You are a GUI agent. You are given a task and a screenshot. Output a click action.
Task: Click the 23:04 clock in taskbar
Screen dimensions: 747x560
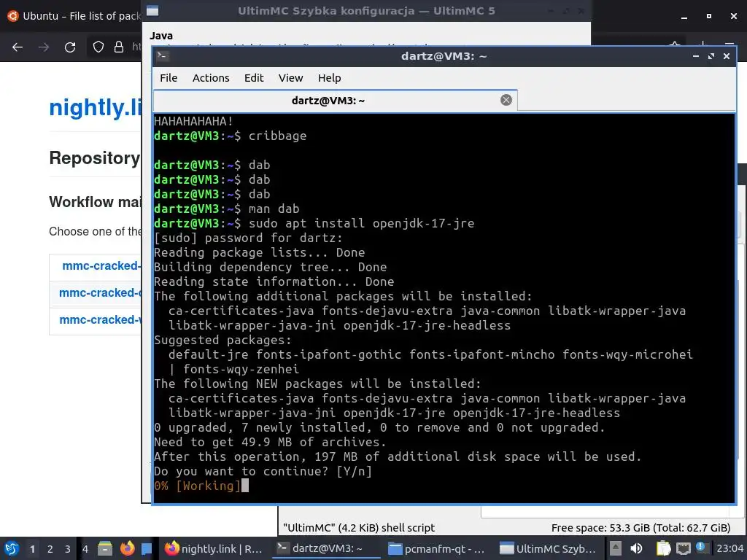coord(729,548)
